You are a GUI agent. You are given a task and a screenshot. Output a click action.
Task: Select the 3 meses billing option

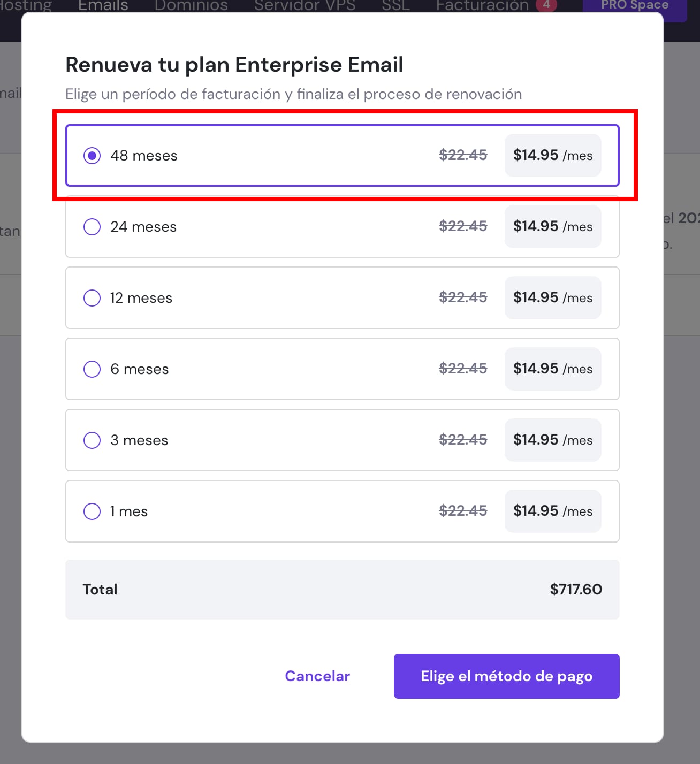coord(92,440)
